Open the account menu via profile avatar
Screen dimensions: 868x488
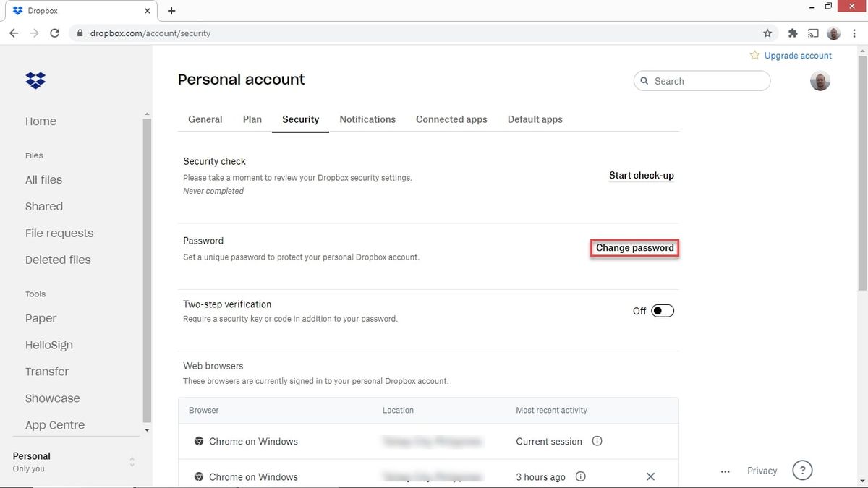820,81
